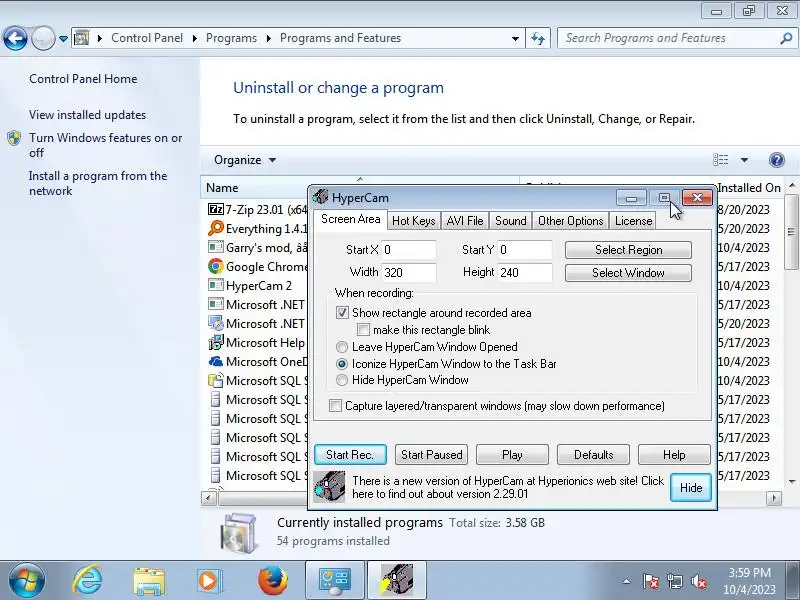Click Turn Windows features on or off
The image size is (800, 600).
[x=105, y=145]
